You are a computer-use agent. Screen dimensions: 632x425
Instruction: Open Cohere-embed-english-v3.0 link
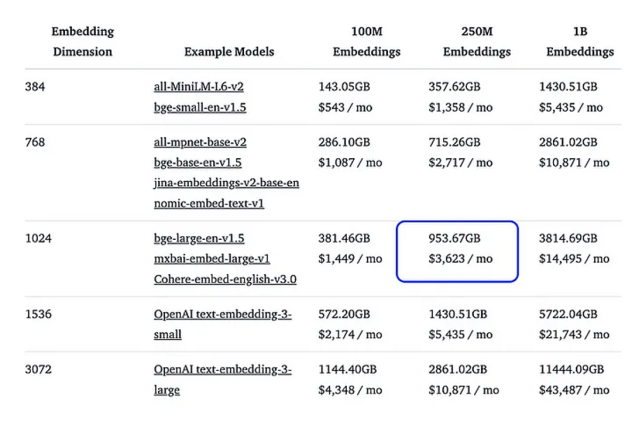coord(224,280)
